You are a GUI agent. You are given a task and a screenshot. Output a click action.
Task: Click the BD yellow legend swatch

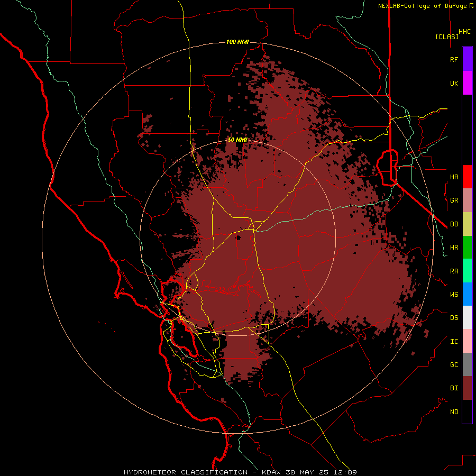pos(467,224)
